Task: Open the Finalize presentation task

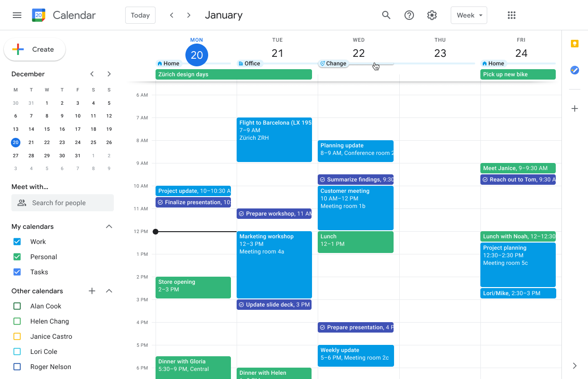Action: pos(193,202)
